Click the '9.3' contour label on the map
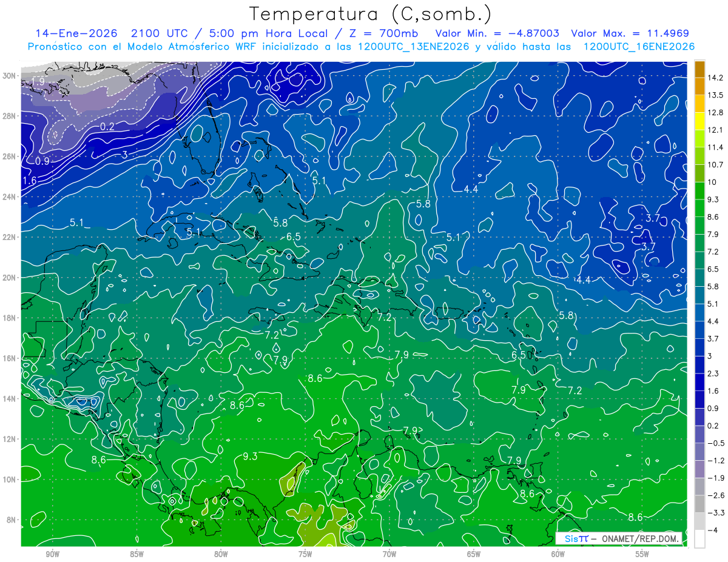Viewport: 728px width, 562px height. click(250, 456)
